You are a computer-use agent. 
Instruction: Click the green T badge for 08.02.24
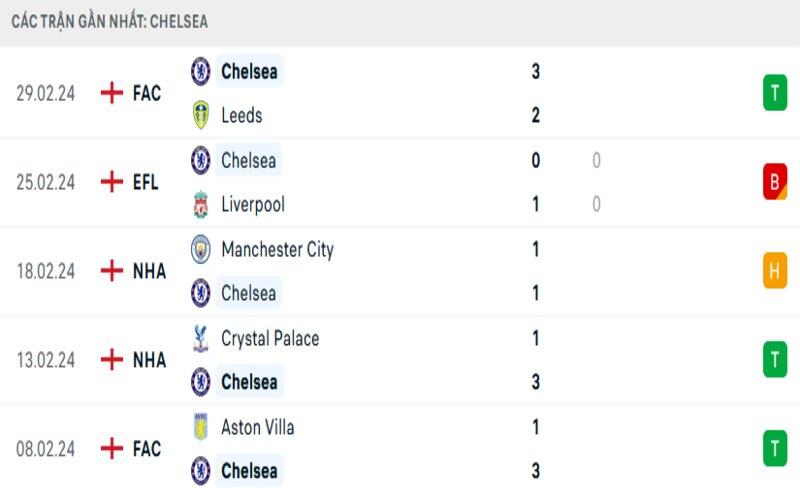point(774,449)
